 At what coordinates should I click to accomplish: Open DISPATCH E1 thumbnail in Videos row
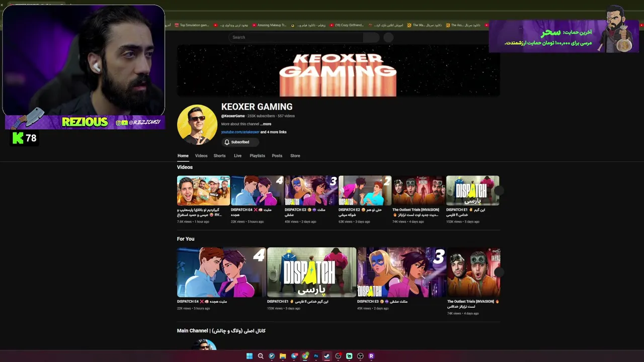[x=472, y=191]
